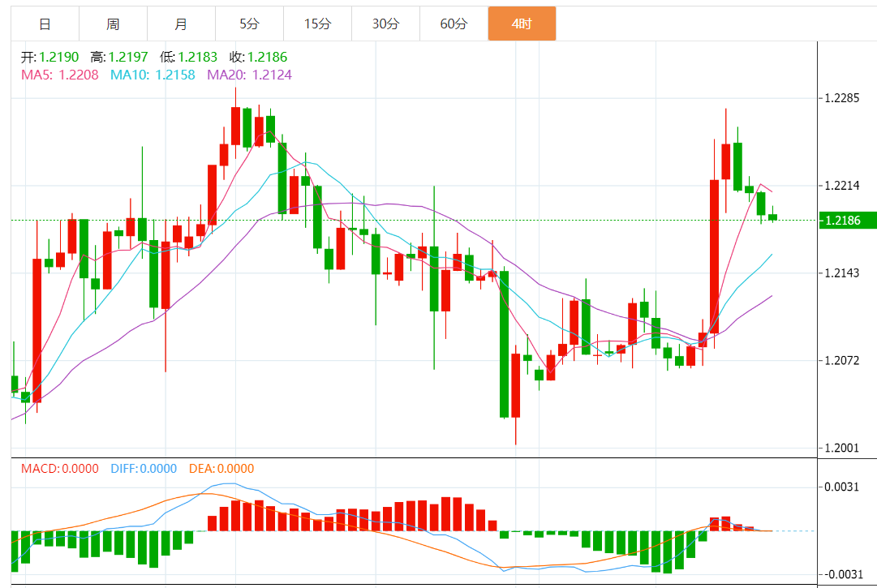877x588 pixels.
Task: Click the 1.2001 price axis label
Action: pyautogui.click(x=842, y=449)
